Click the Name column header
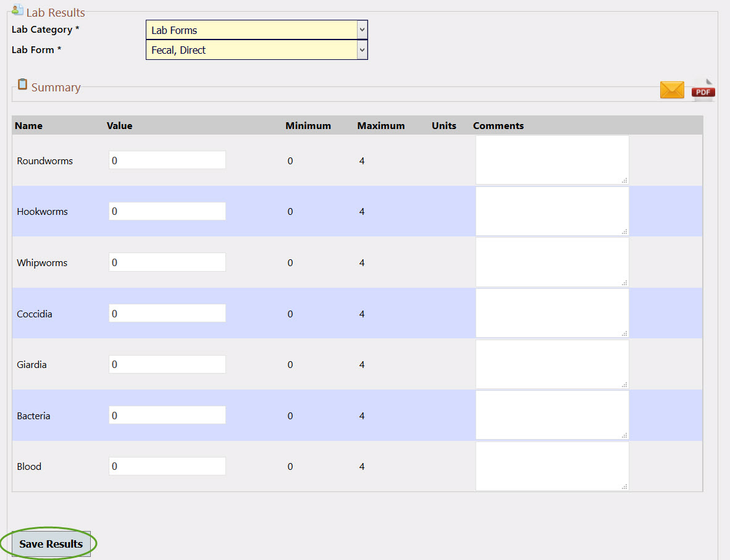Image resolution: width=730 pixels, height=560 pixels. (28, 126)
